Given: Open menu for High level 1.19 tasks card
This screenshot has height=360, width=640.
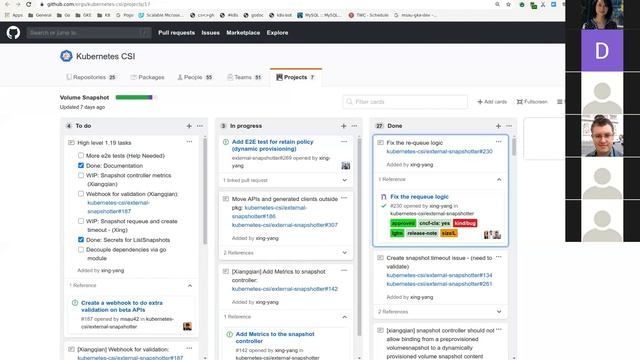Looking at the screenshot, I should [189, 142].
